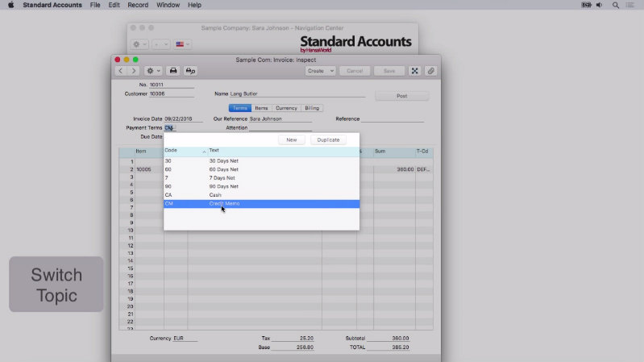Open the Window menu
Viewport: 644px width, 362px height.
coord(168,5)
